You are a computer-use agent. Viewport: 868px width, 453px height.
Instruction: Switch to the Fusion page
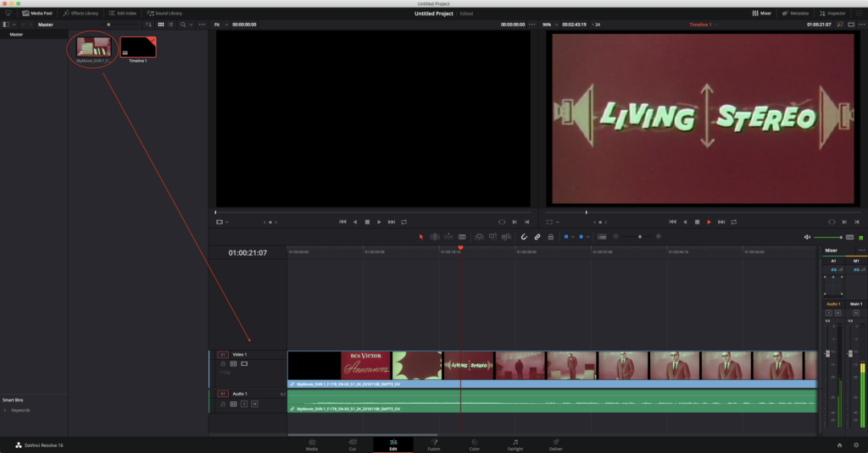433,445
